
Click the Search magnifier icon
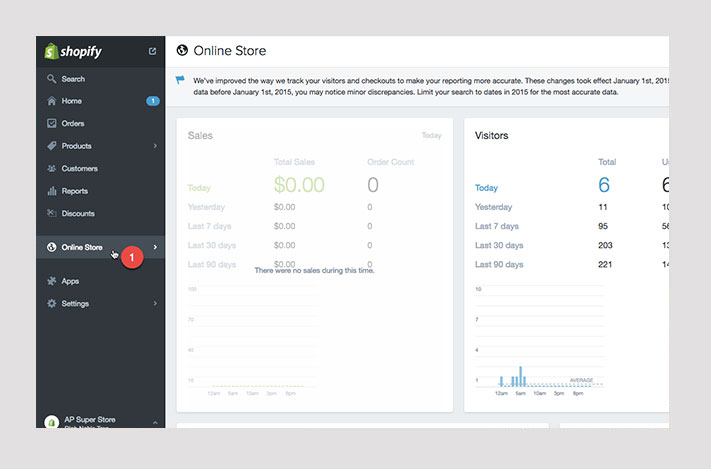tap(51, 79)
